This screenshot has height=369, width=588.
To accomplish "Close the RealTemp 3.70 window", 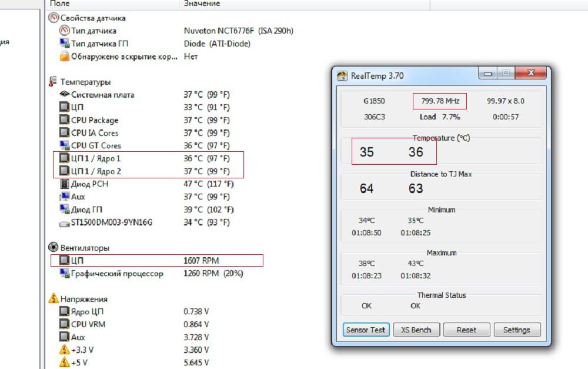I will 531,74.
